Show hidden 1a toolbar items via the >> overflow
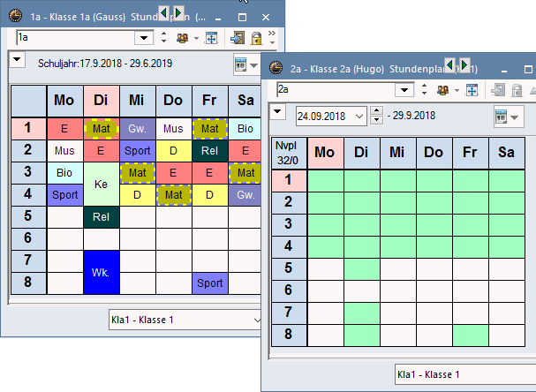536x392 pixels. tap(272, 37)
